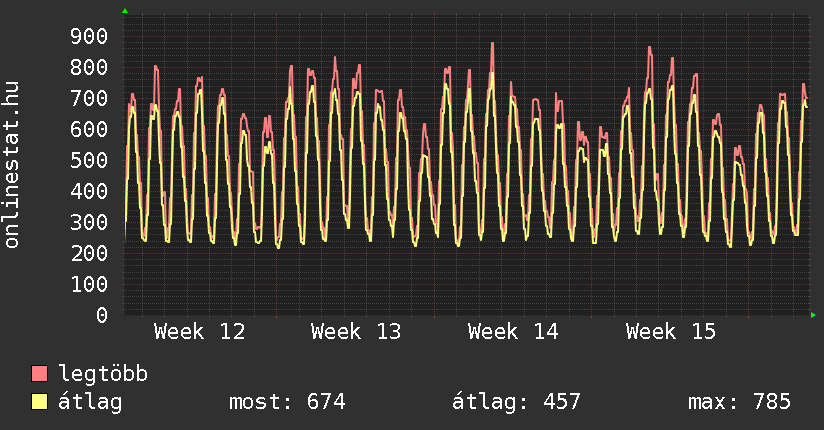Click the 'max: 785' statistic
Image resolution: width=824 pixels, height=430 pixels.
pyautogui.click(x=739, y=402)
